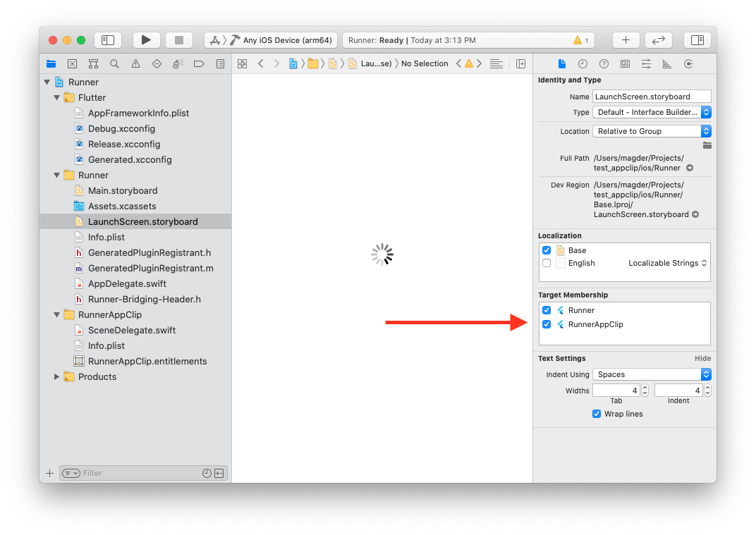The image size is (756, 535).
Task: Open the Indent Using dropdown
Action: pos(651,374)
